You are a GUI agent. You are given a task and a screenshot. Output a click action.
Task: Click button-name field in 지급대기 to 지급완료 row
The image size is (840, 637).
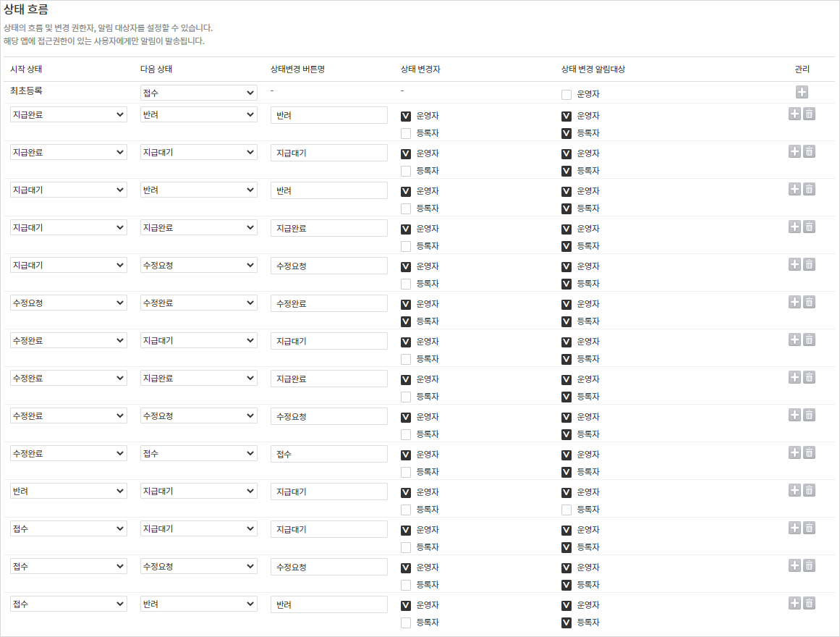click(x=329, y=228)
